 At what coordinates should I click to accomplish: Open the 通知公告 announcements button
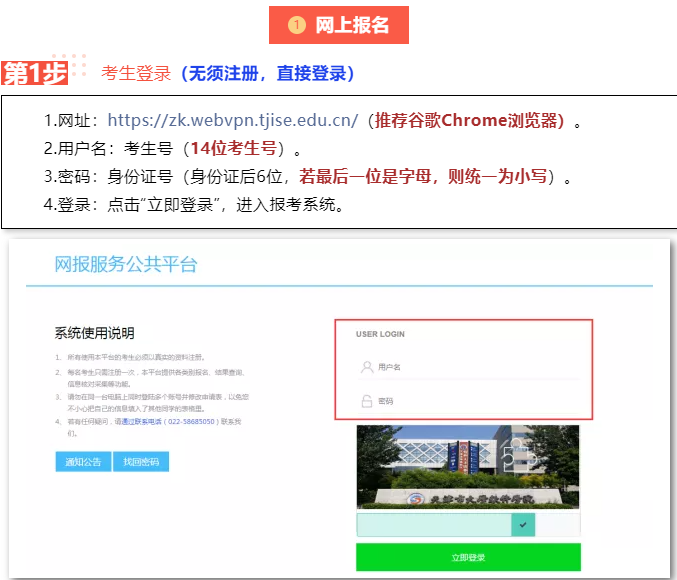[x=83, y=461]
